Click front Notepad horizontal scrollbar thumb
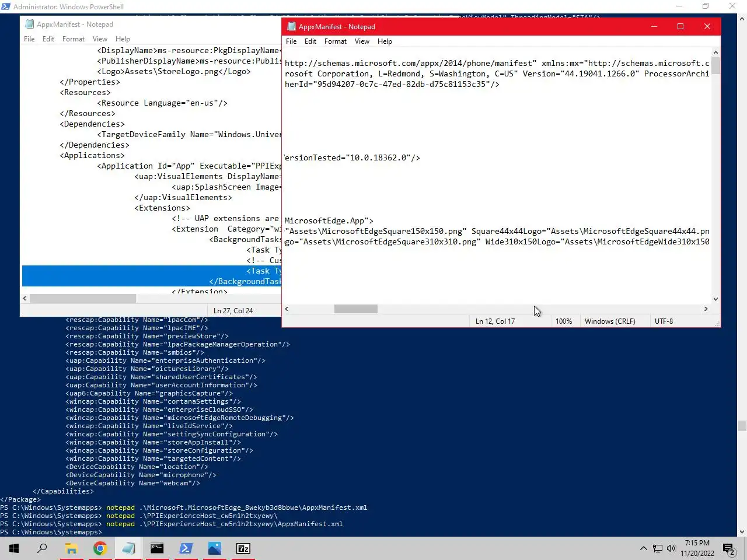Viewport: 747px width, 560px height. 356,309
